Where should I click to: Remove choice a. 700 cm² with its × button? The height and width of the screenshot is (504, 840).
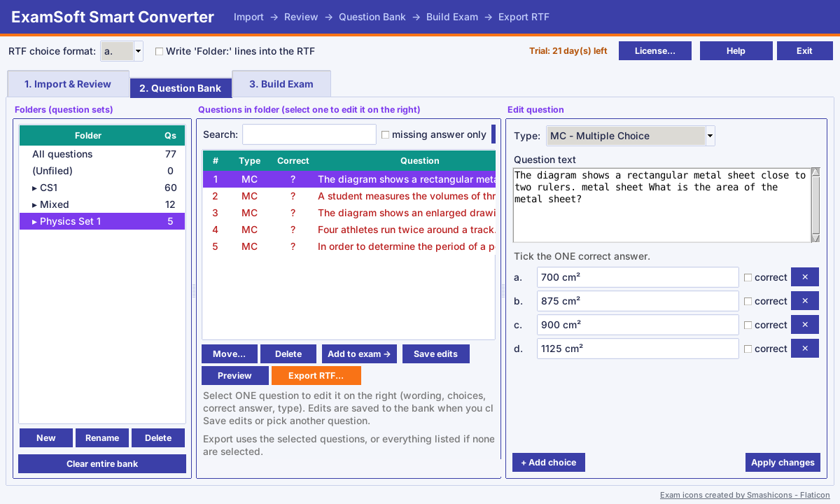(x=805, y=277)
